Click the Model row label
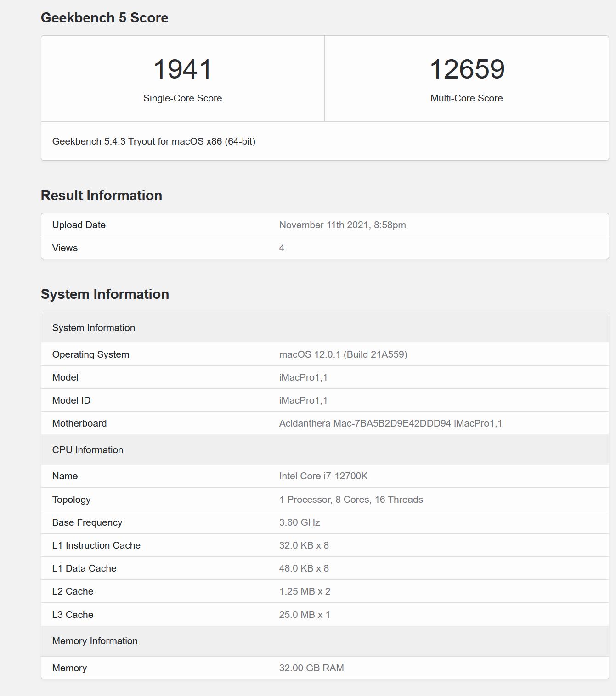Image resolution: width=616 pixels, height=696 pixels. click(65, 377)
